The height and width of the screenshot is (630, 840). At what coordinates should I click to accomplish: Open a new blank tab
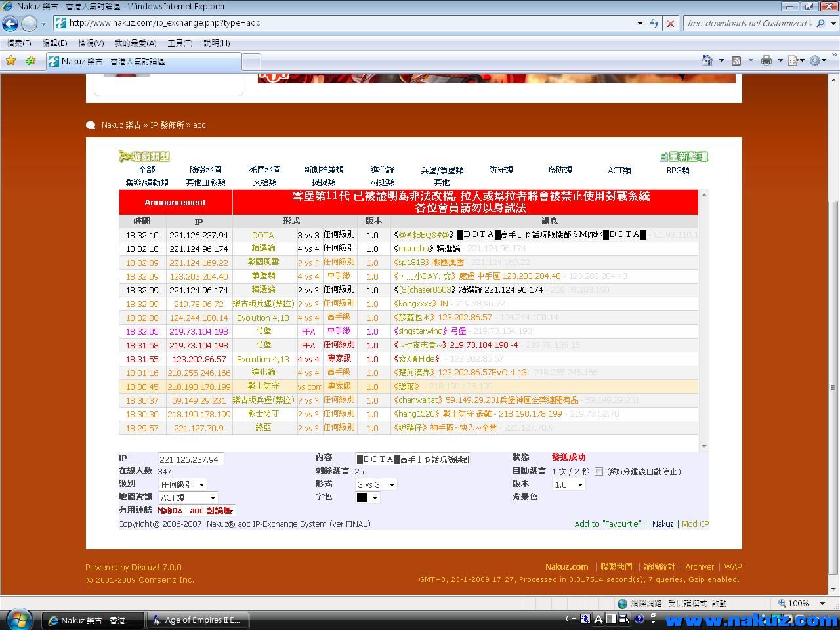(251, 62)
